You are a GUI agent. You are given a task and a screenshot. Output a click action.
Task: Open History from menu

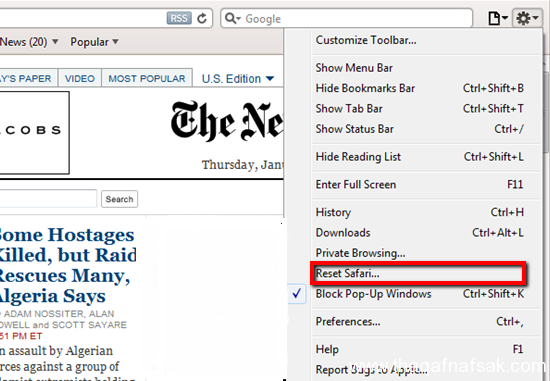pos(426,212)
